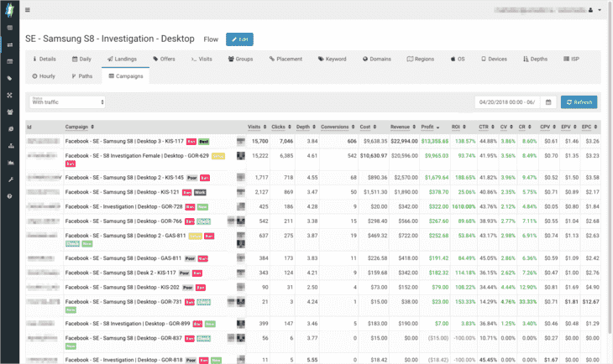Switch to the Daily tab
Image resolution: width=613 pixels, height=364 pixels.
coord(81,59)
